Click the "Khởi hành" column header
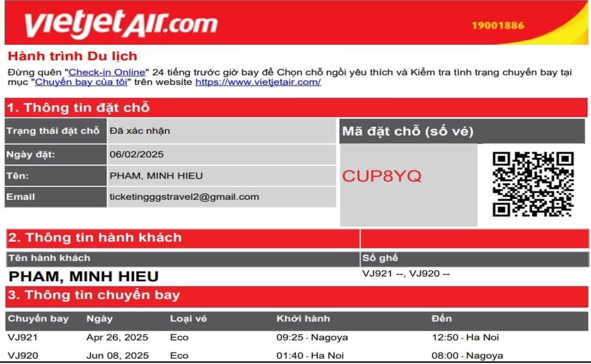Screen dimensions: 591x364 coord(303,319)
